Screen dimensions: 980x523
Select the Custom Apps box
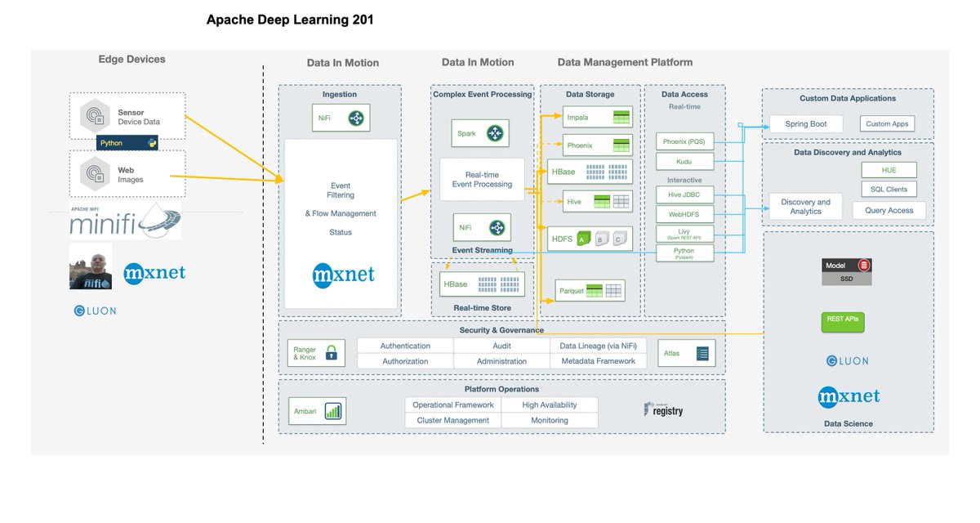coord(887,124)
